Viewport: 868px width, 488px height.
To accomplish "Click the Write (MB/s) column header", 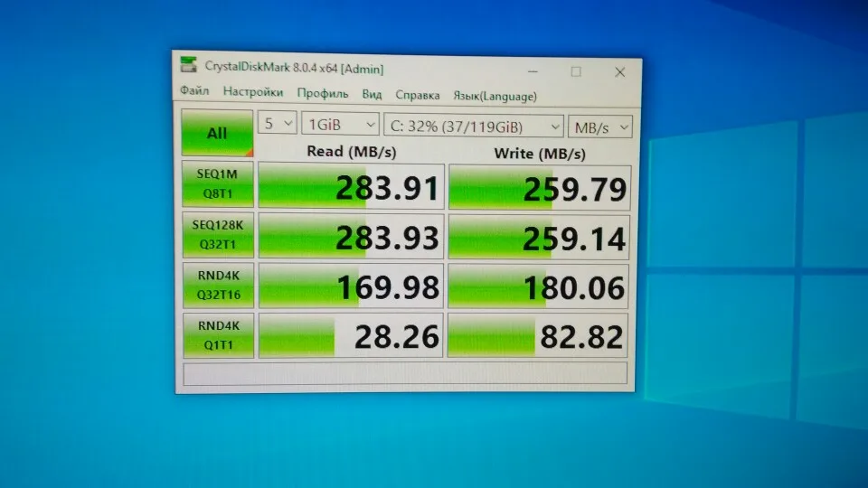I will 540,154.
